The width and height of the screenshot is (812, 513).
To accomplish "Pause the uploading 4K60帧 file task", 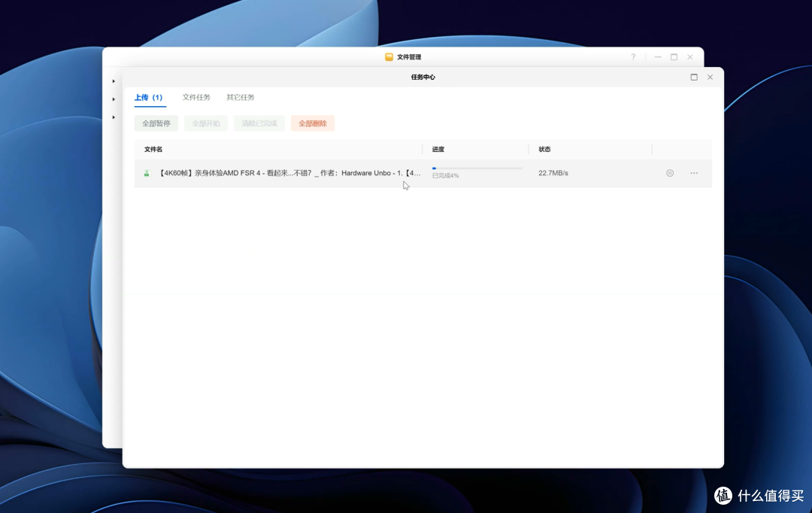I will [670, 173].
